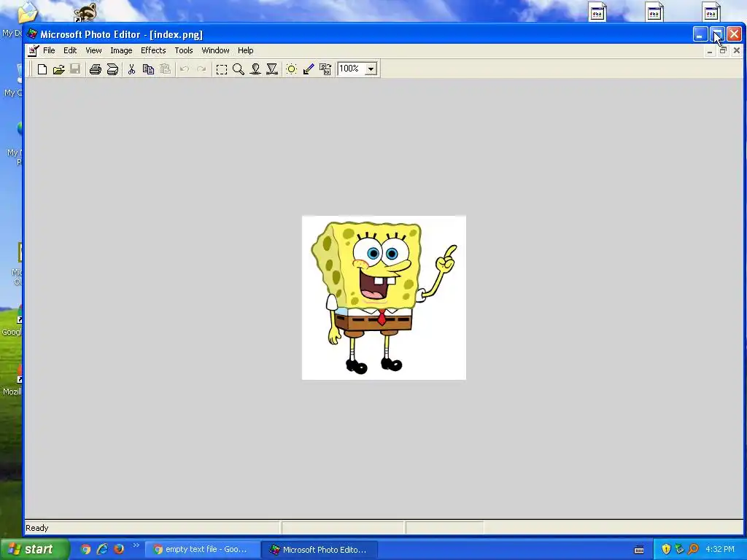Minimize the index.png document window
The image size is (747, 560).
coord(710,50)
